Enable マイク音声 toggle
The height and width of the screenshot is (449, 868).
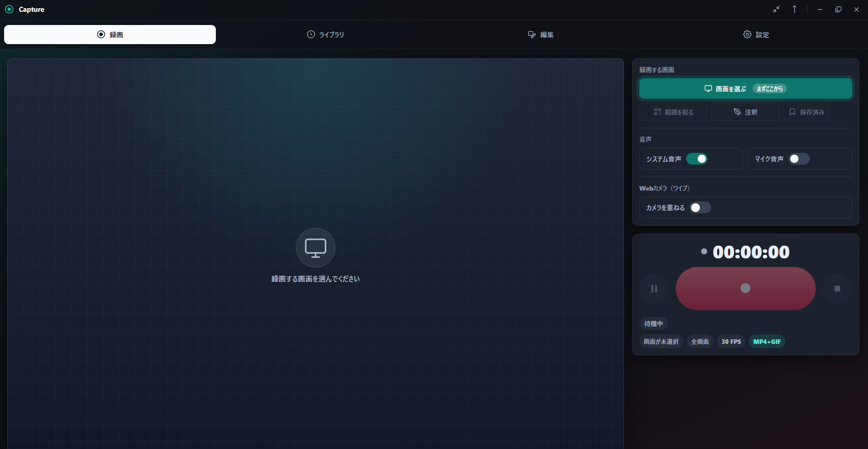[x=799, y=159]
